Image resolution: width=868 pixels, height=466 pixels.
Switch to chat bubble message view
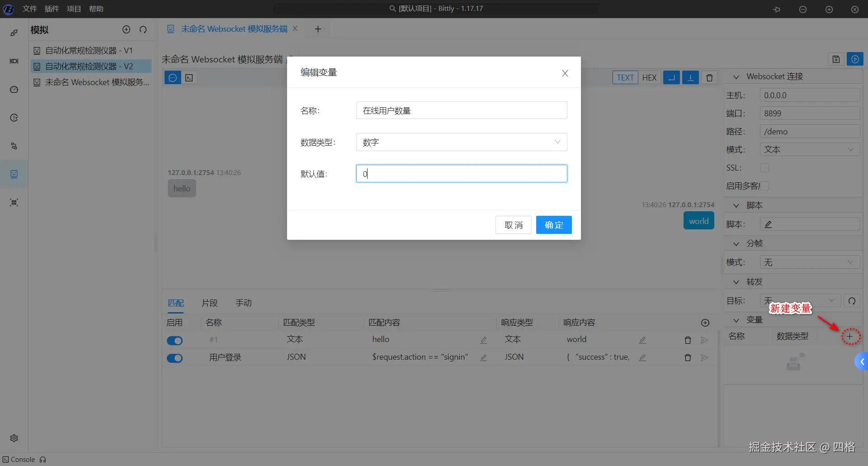173,78
